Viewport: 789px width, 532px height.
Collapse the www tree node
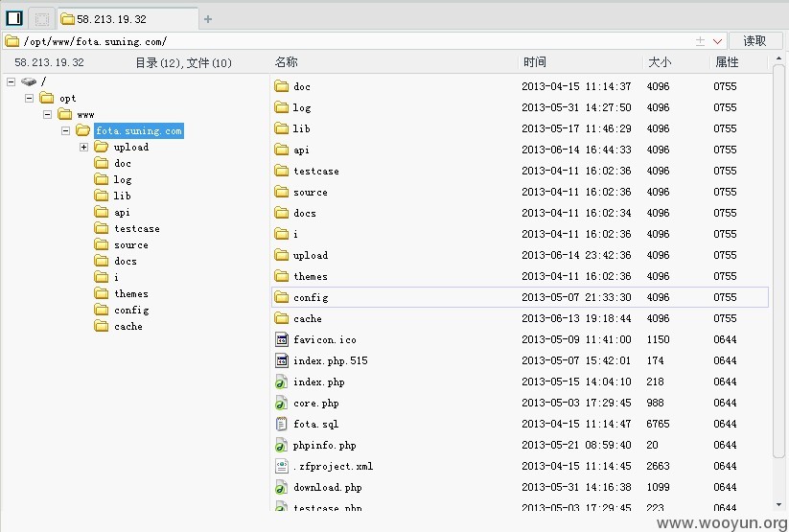[x=47, y=115]
